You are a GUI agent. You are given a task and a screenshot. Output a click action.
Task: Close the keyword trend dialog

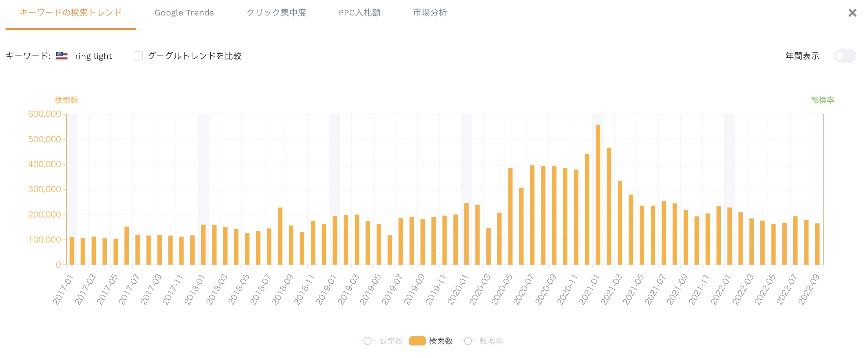852,13
